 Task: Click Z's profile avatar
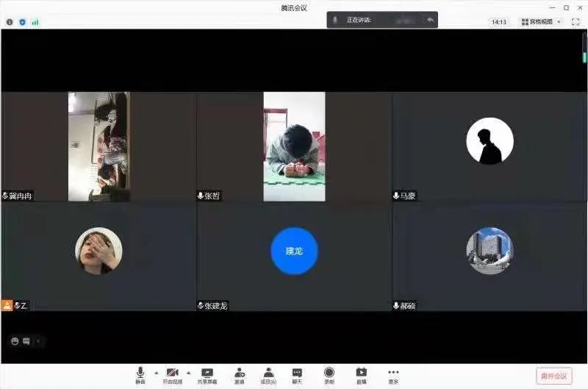pos(99,251)
